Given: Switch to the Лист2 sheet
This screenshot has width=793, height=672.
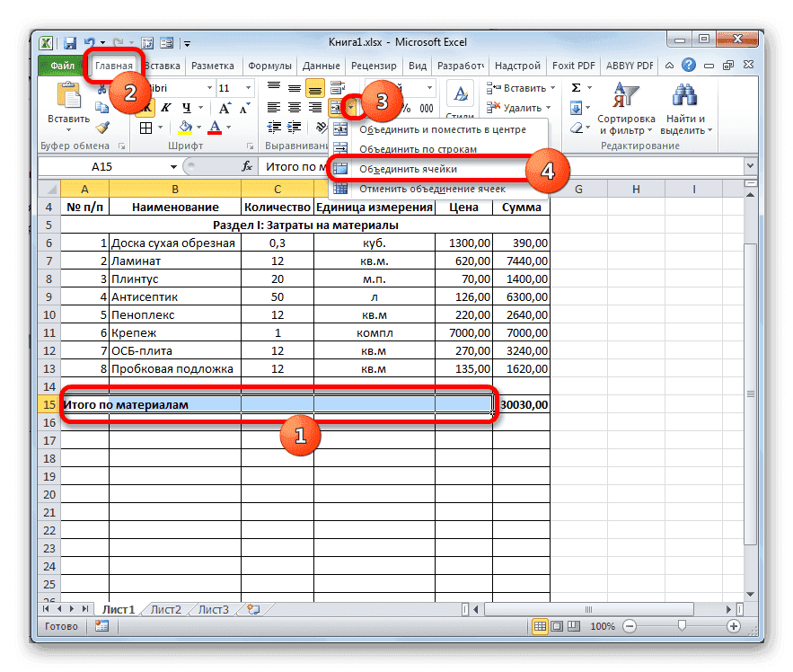Looking at the screenshot, I should (165, 608).
